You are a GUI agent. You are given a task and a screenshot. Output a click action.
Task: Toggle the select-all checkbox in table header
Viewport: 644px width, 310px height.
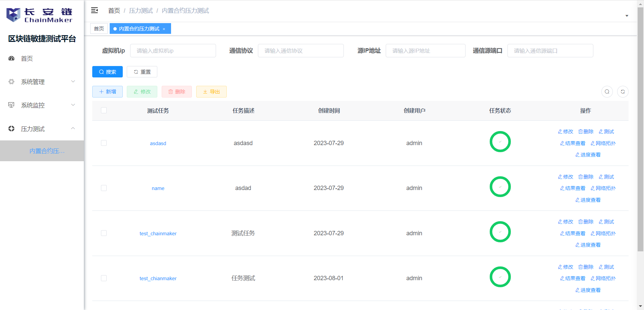104,110
